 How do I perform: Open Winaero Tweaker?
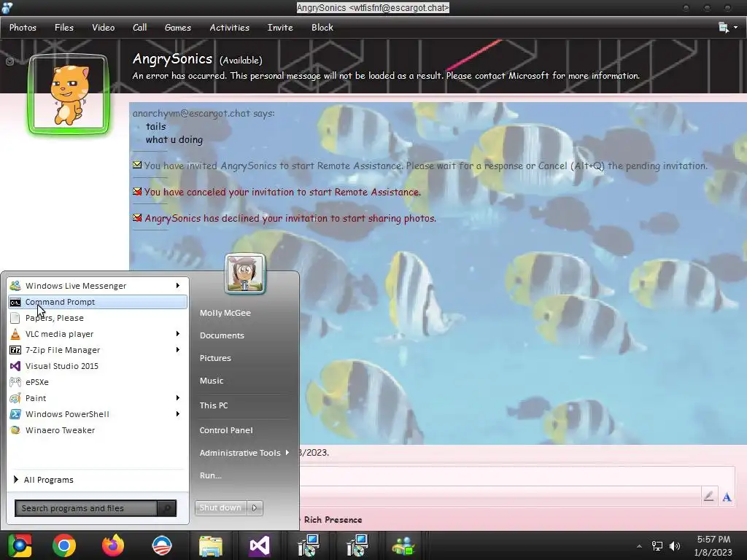coord(97,430)
